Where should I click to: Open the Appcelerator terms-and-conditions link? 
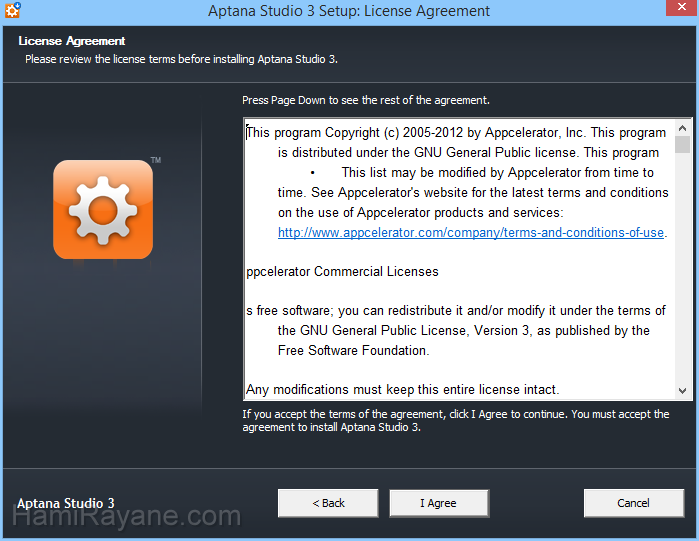tap(471, 233)
